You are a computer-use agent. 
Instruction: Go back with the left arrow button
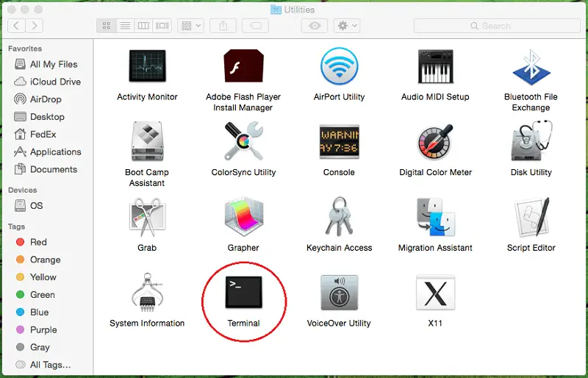(16, 26)
